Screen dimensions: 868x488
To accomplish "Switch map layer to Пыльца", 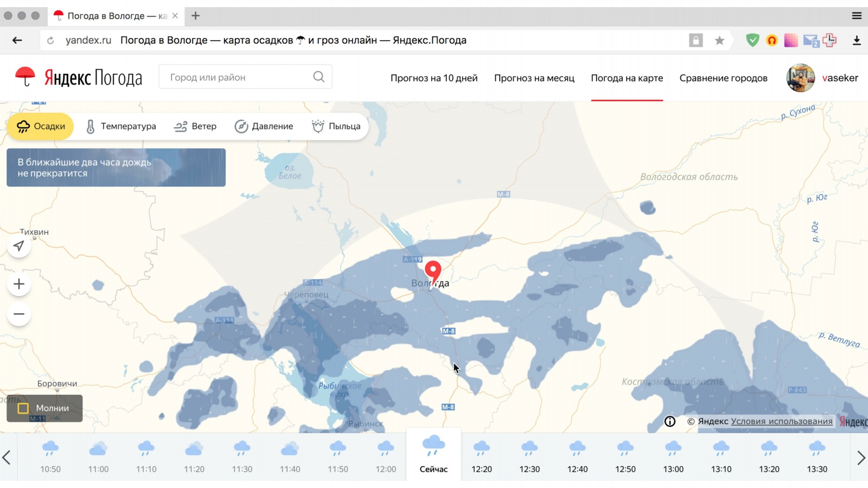I will pyautogui.click(x=336, y=126).
